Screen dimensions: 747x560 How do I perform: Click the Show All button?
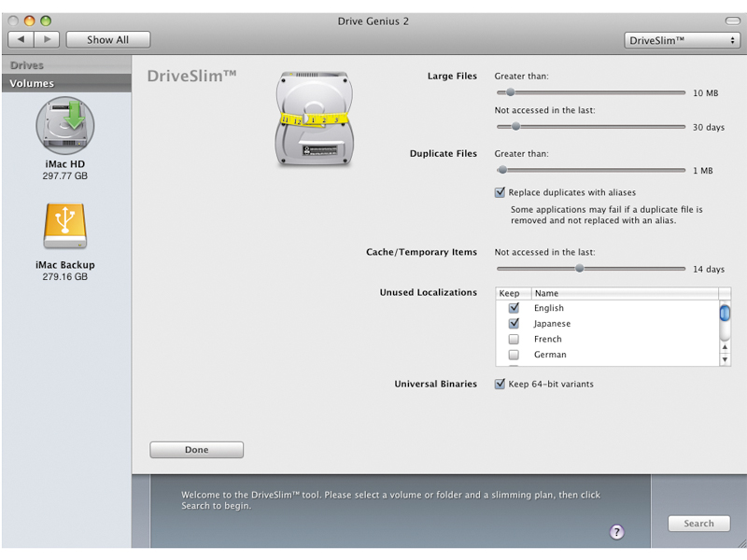click(108, 39)
